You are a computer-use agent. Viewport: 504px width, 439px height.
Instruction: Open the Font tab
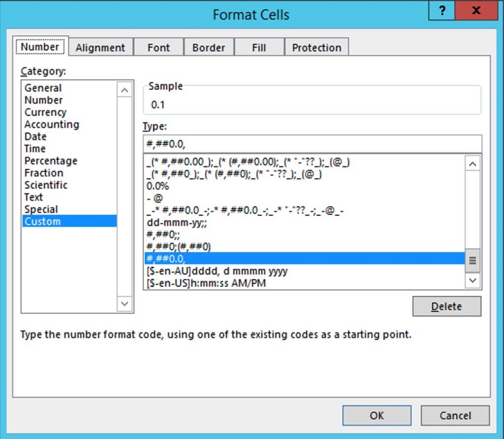[158, 48]
